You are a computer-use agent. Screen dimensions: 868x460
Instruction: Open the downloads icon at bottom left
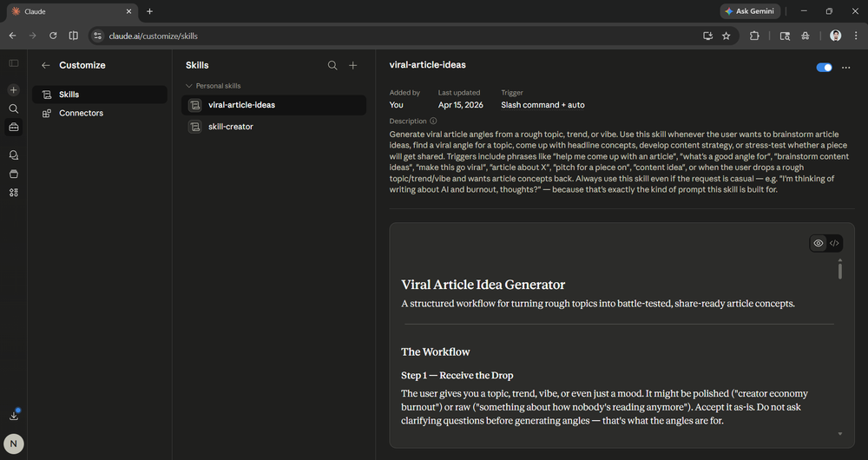14,416
